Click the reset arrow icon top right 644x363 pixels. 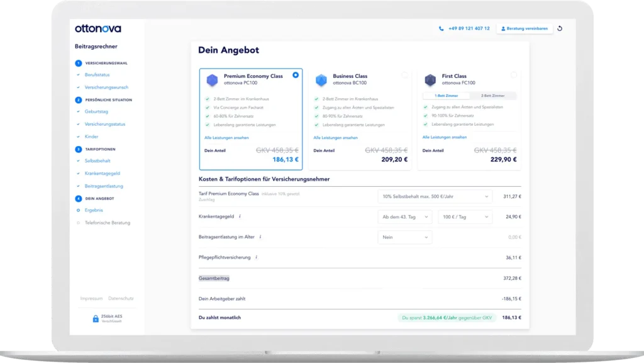click(x=560, y=28)
